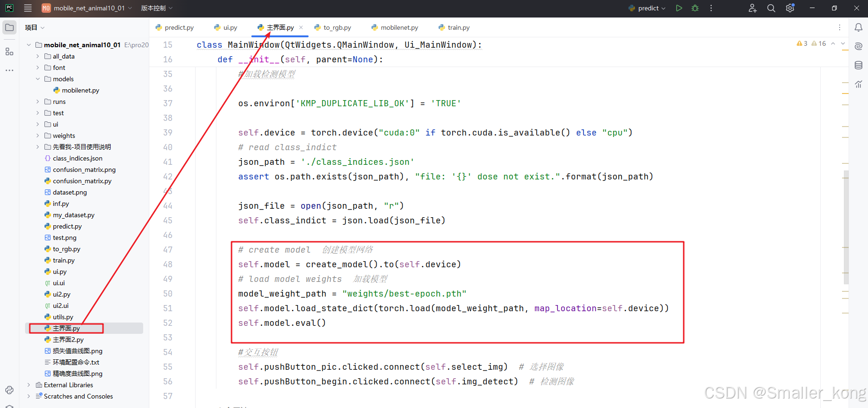Expand the weights folder
Image resolution: width=868 pixels, height=408 pixels.
coord(38,136)
